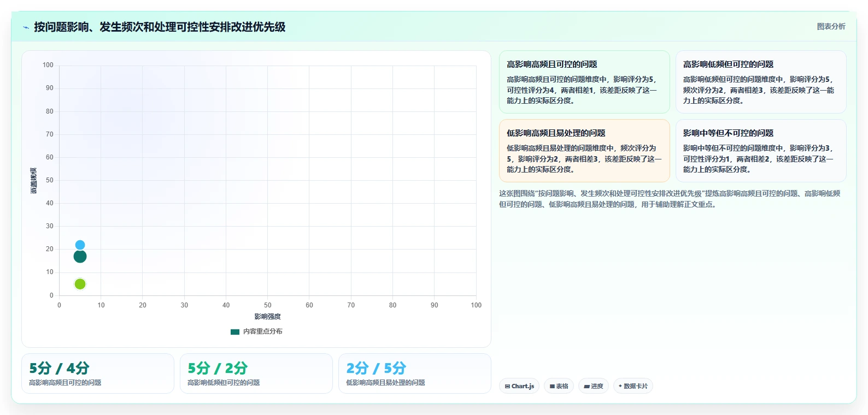Click the dark teal data point on chart

click(80, 257)
